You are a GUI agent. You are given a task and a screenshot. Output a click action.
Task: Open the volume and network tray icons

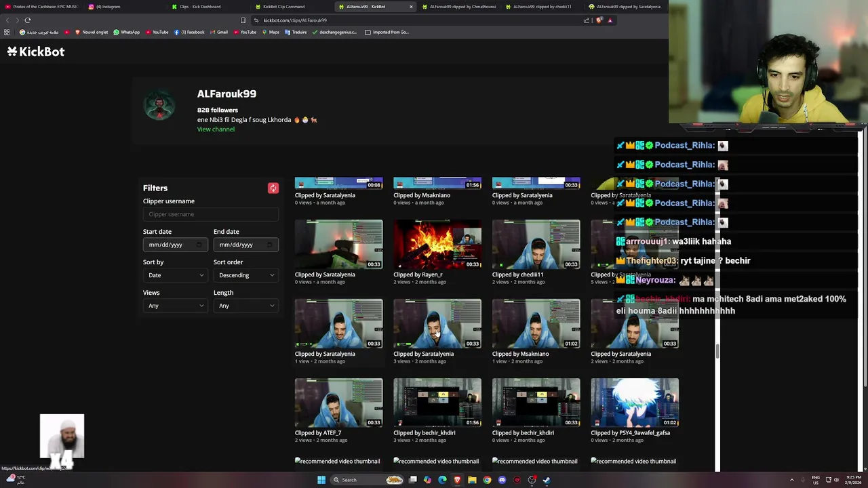coord(832,480)
